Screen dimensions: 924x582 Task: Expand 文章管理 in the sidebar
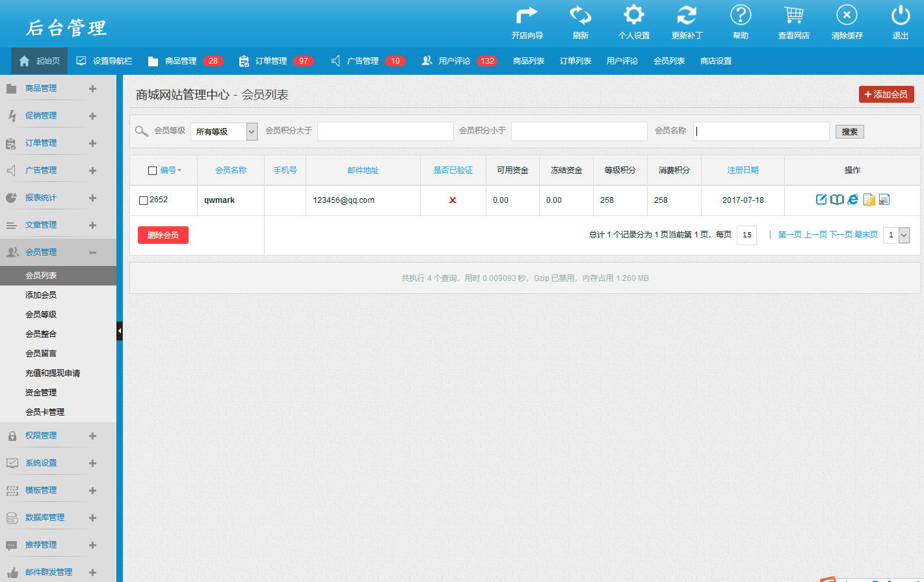click(x=92, y=225)
